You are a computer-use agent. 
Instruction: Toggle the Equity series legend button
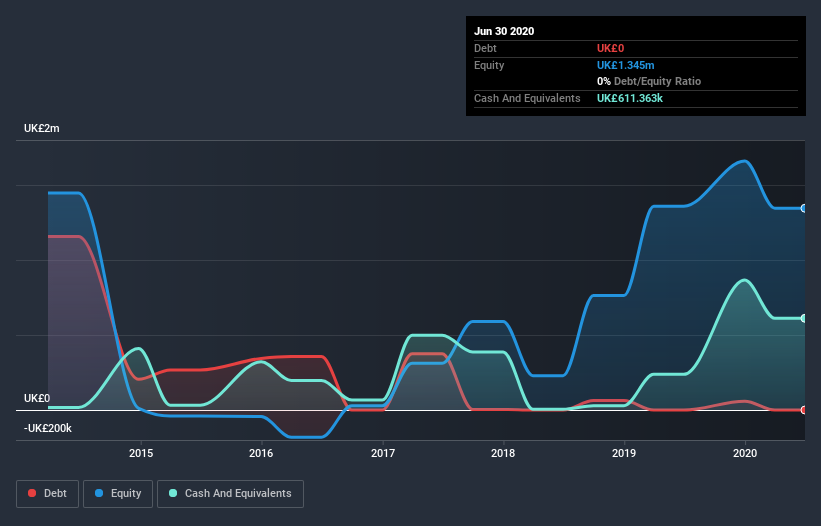point(118,494)
